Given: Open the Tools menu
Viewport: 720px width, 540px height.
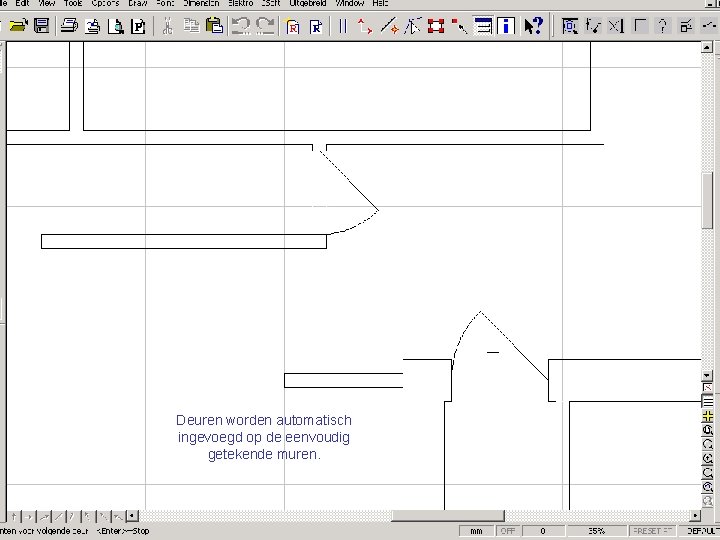Looking at the screenshot, I should [x=73, y=3].
